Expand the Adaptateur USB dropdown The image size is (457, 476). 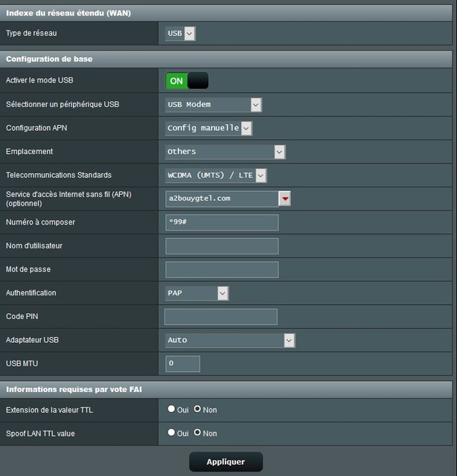(230, 340)
